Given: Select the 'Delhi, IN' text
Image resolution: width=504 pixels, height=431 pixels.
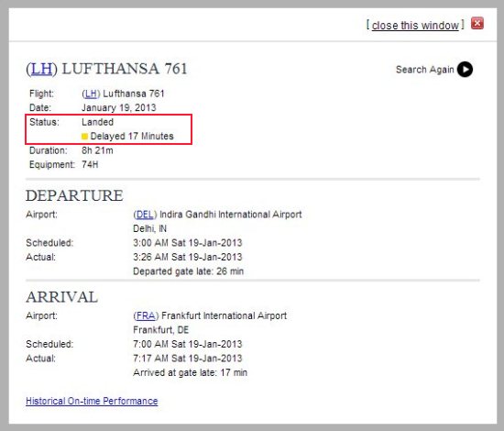Looking at the screenshot, I should coord(149,228).
